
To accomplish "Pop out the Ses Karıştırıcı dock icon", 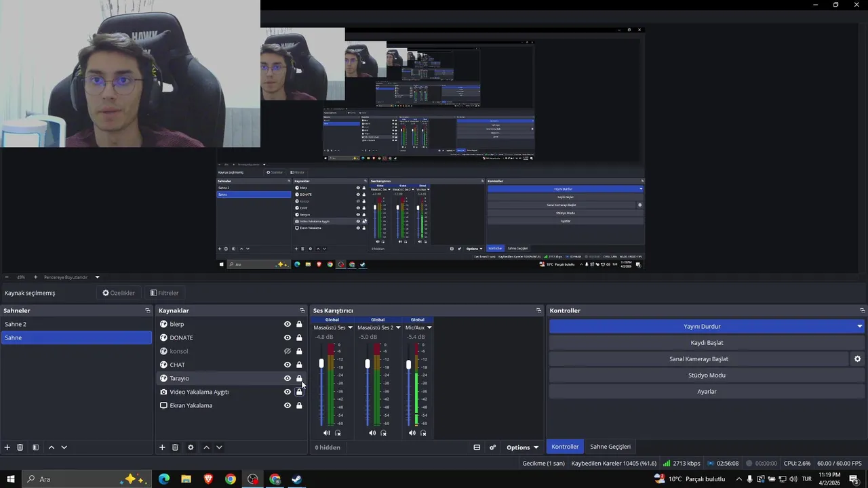I will [x=539, y=310].
